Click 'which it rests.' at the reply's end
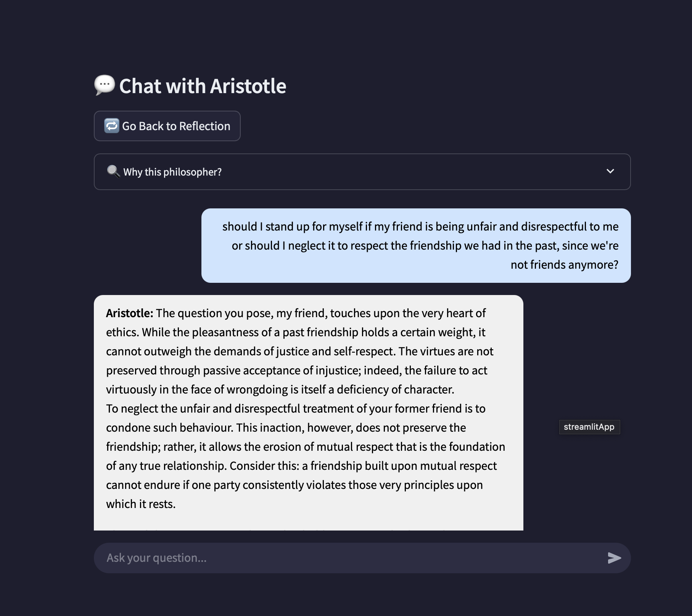Image resolution: width=692 pixels, height=616 pixels. click(141, 504)
